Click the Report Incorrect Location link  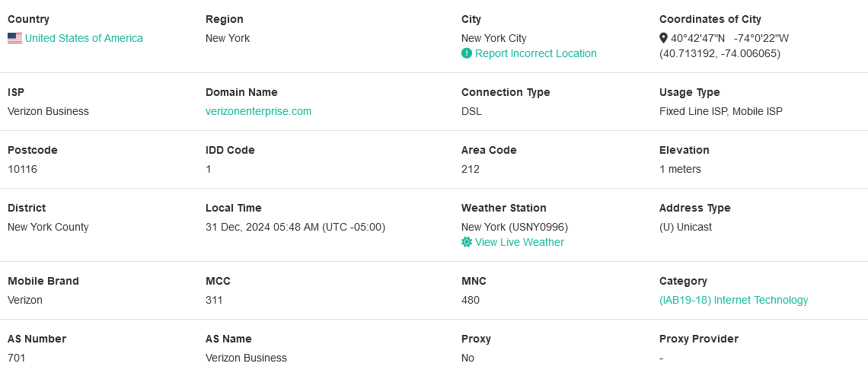(x=535, y=53)
